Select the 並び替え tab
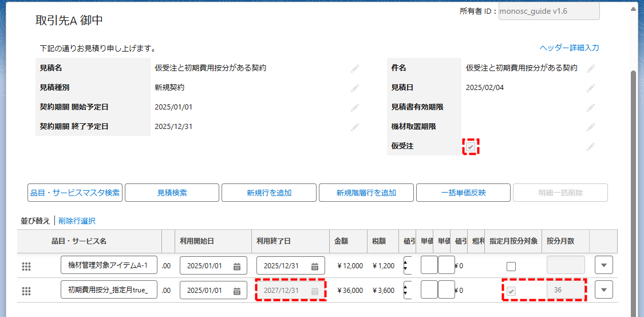 pyautogui.click(x=35, y=221)
